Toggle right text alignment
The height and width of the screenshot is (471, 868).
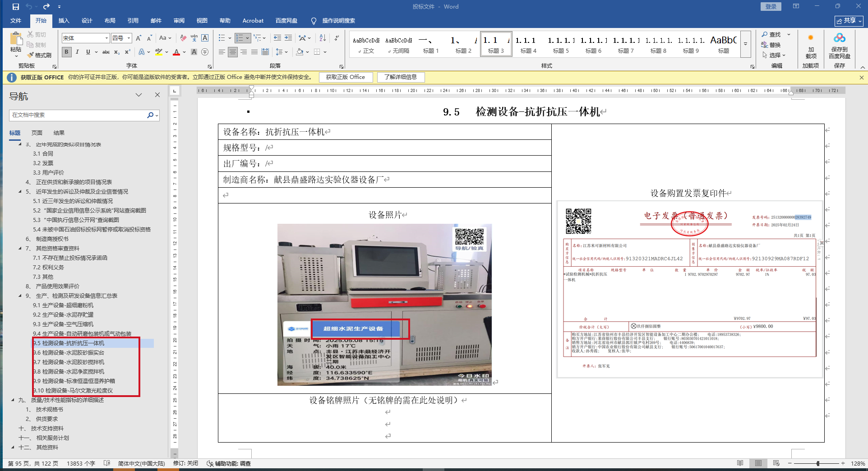click(243, 52)
